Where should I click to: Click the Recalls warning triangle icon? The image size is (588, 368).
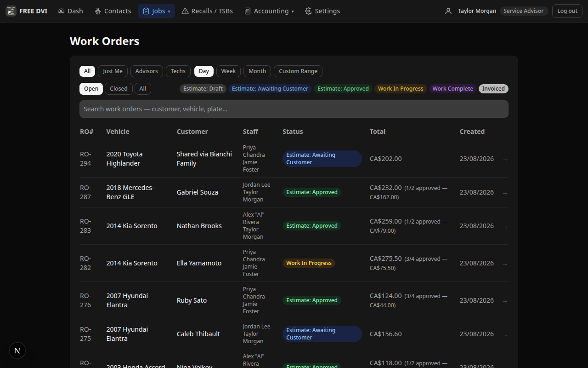pyautogui.click(x=185, y=11)
